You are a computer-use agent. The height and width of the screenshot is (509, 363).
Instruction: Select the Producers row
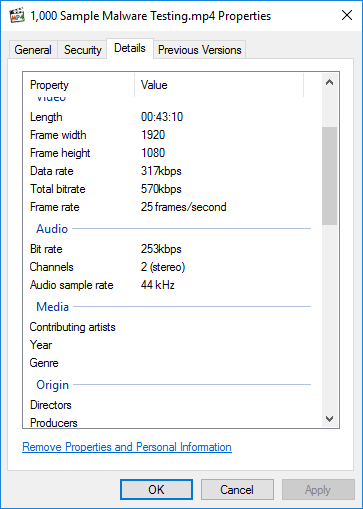[x=170, y=422]
